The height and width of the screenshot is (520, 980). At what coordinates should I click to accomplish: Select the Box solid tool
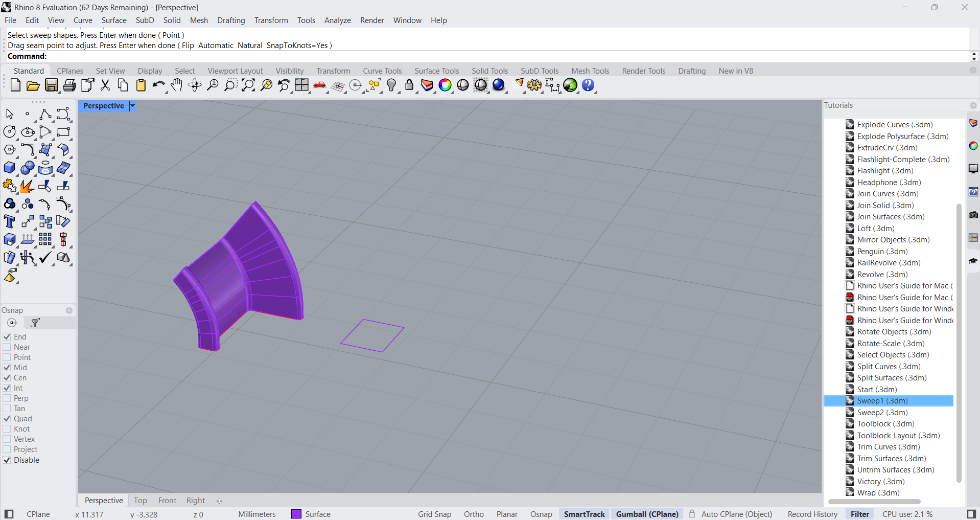10,168
